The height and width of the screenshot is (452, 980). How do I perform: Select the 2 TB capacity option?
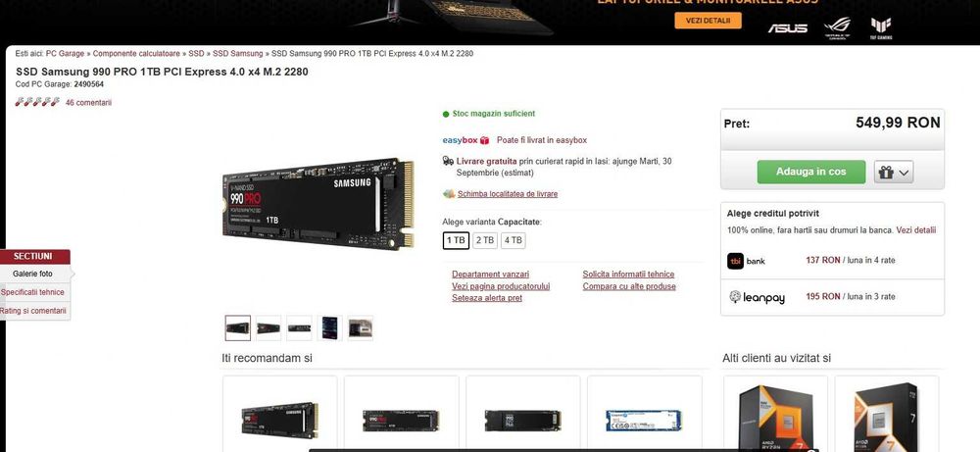tap(485, 240)
